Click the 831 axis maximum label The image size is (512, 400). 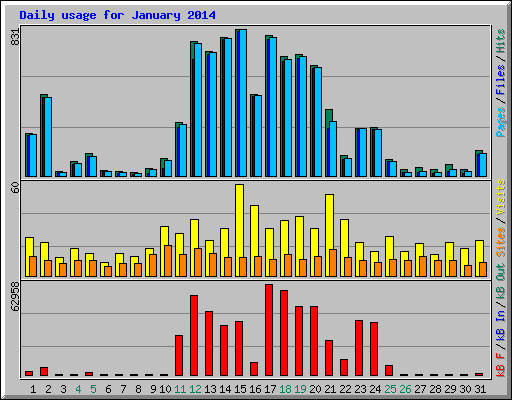[x=15, y=37]
